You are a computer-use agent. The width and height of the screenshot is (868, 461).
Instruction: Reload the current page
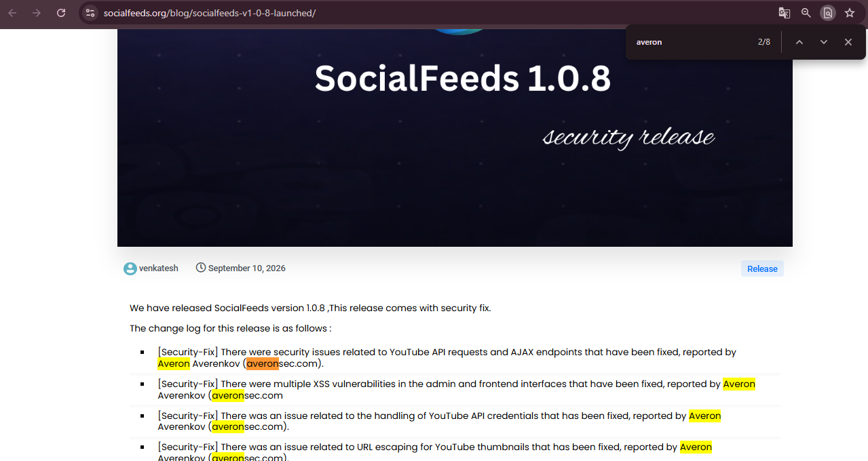[61, 13]
